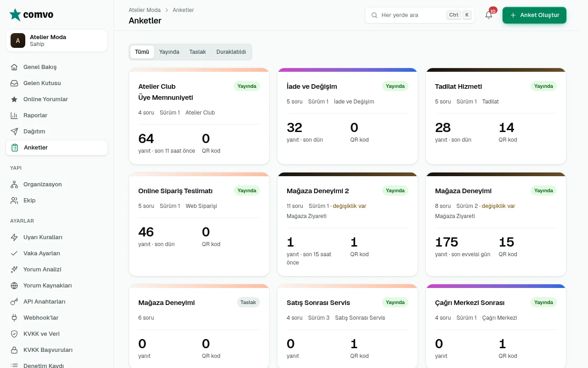This screenshot has height=368, width=588.
Task: Open Raporlar chart icon
Action: pyautogui.click(x=14, y=115)
